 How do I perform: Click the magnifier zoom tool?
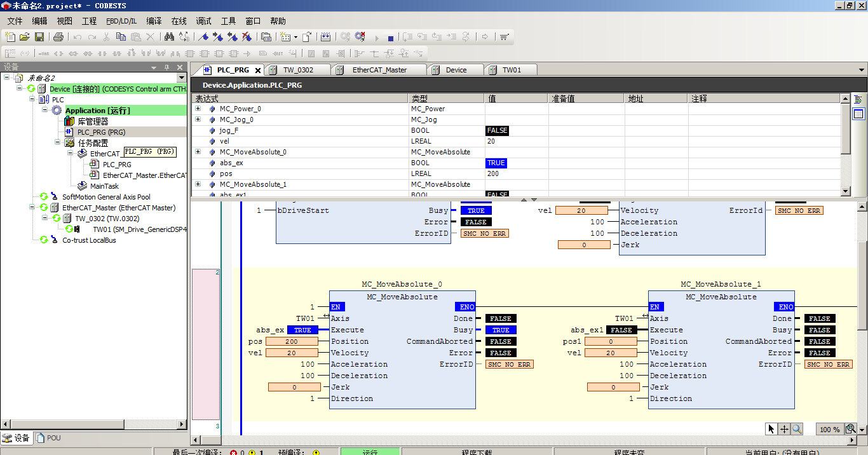[797, 429]
